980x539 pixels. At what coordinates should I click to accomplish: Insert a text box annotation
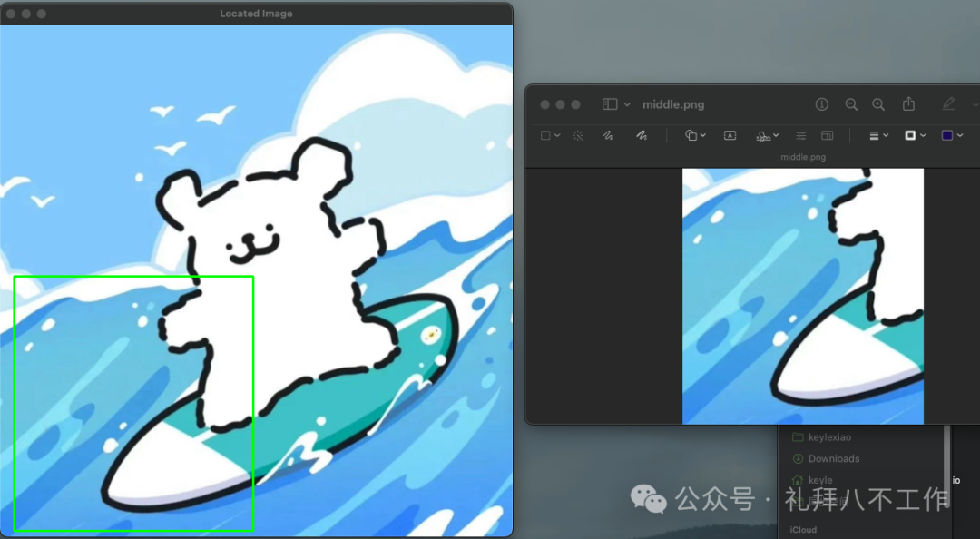pyautogui.click(x=730, y=135)
